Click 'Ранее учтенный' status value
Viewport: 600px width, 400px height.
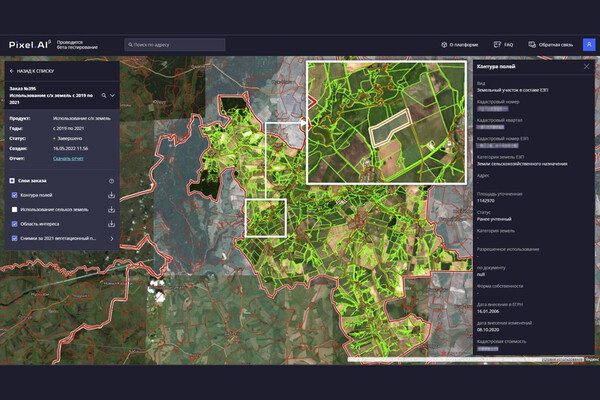pos(494,219)
